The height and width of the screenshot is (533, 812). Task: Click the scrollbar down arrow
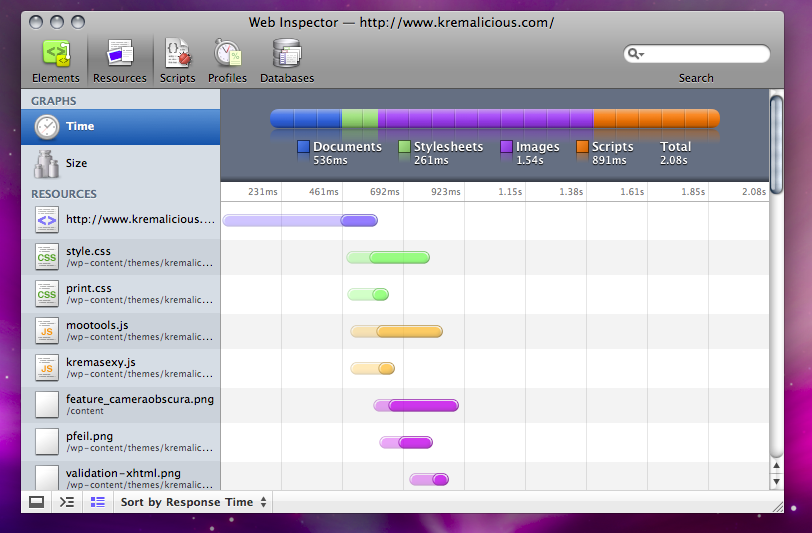pos(776,482)
